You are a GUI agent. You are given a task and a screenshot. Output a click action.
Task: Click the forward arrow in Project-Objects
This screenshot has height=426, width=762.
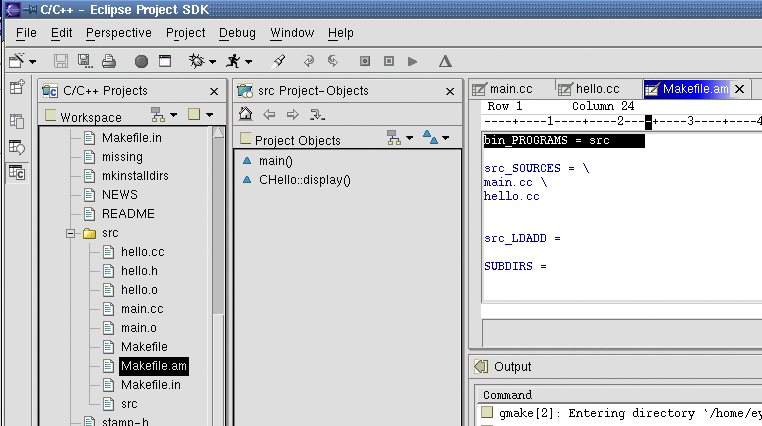(x=293, y=114)
